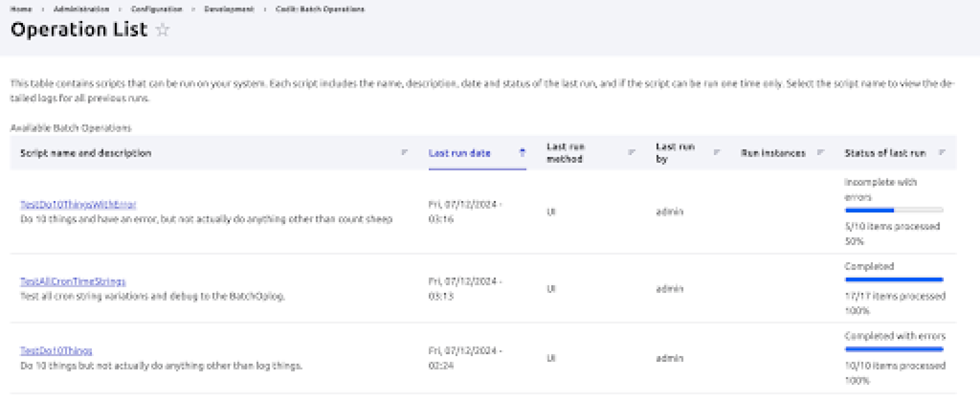The height and width of the screenshot is (402, 980).
Task: Open the Development breadcrumb
Action: point(229,9)
